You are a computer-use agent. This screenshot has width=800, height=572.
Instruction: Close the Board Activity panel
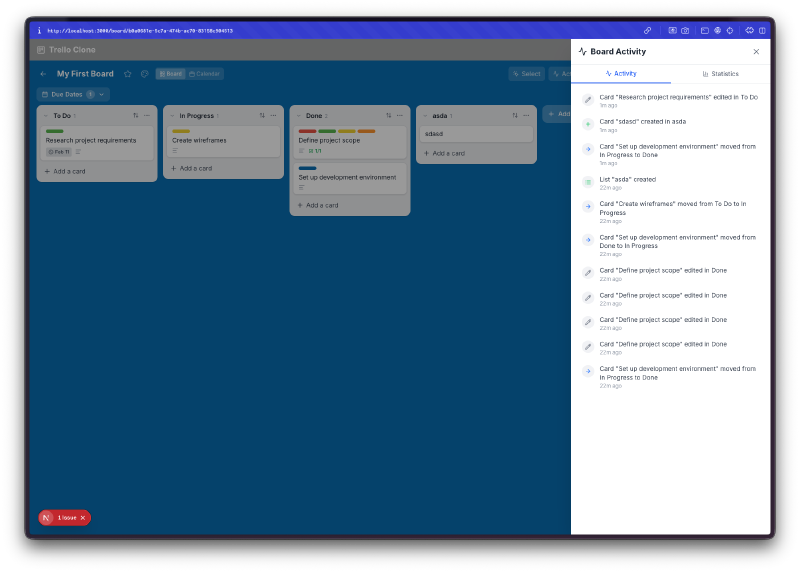coord(756,51)
